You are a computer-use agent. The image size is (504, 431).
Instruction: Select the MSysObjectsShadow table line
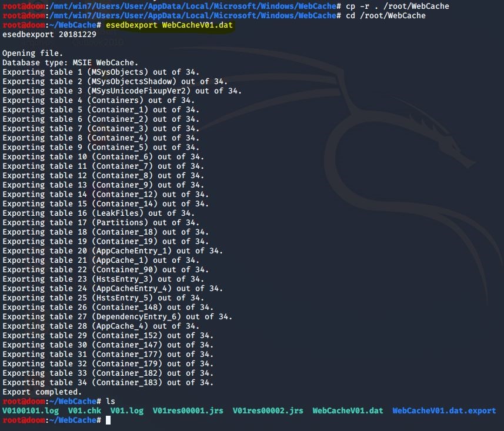116,82
